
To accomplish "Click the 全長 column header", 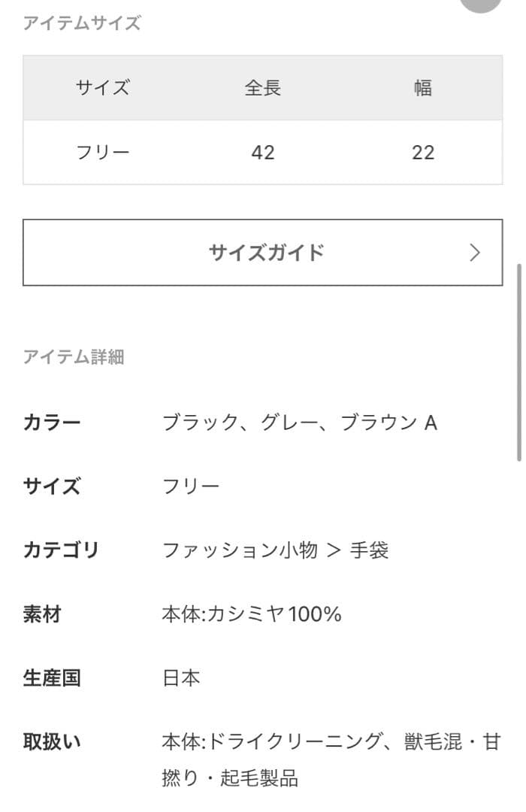I will tap(262, 88).
